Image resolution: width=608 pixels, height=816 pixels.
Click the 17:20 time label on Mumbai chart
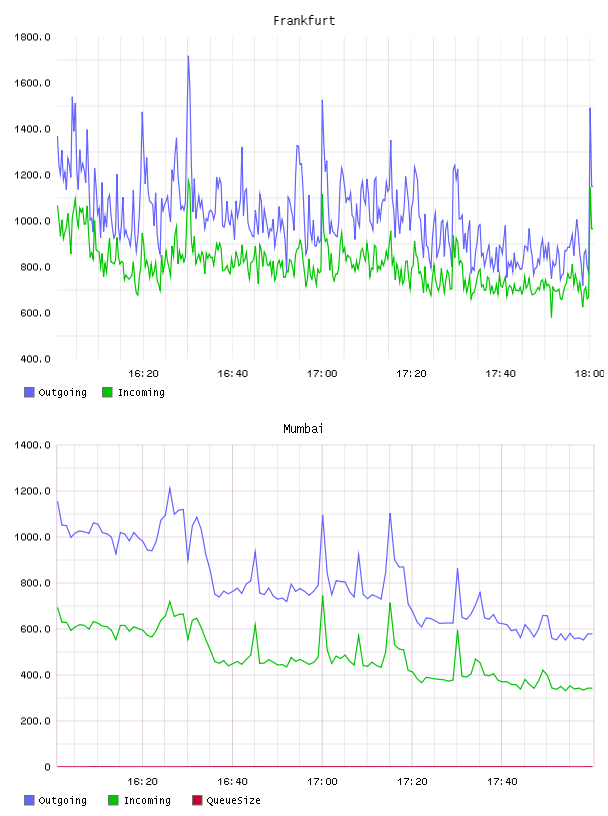coord(412,782)
